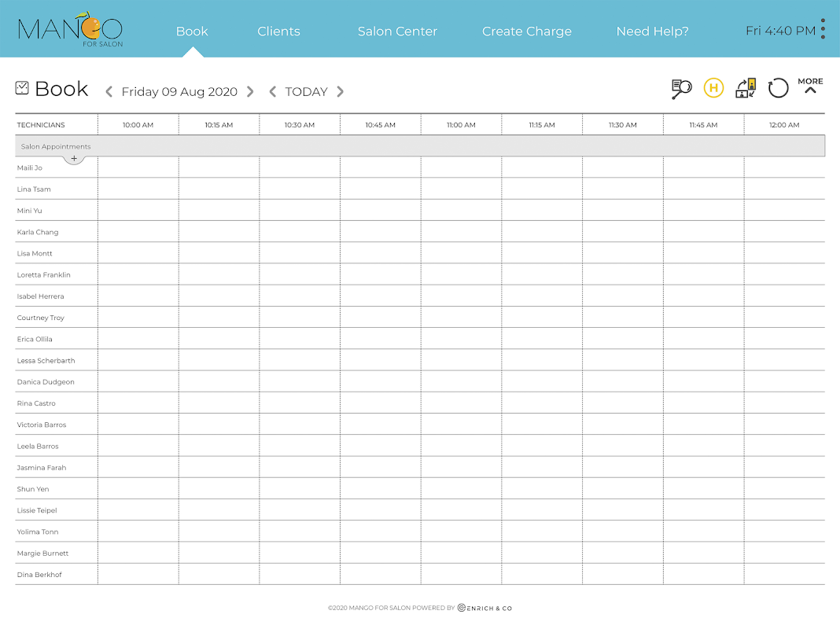Select technician Lina Tsam
840x629 pixels.
(34, 189)
